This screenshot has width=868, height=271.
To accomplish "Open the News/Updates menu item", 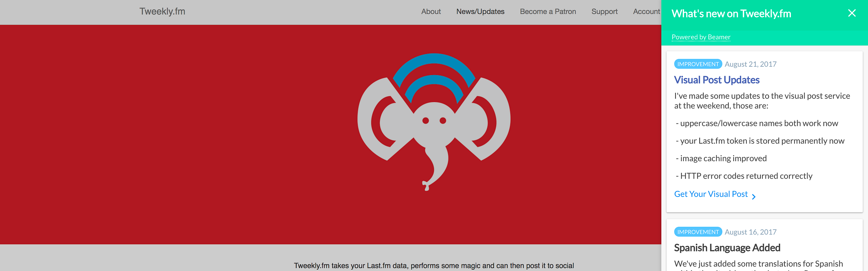I will click(480, 11).
